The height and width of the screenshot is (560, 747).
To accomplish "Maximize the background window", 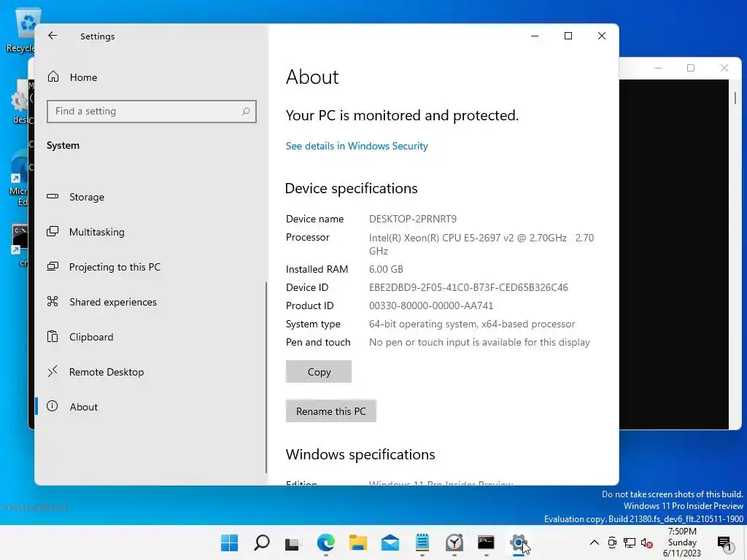I will [x=691, y=68].
